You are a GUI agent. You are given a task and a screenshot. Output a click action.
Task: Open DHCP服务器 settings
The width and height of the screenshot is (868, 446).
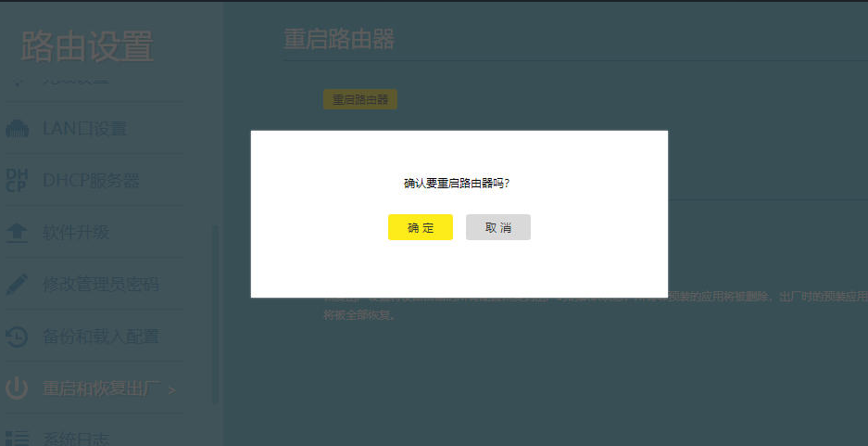click(x=91, y=181)
